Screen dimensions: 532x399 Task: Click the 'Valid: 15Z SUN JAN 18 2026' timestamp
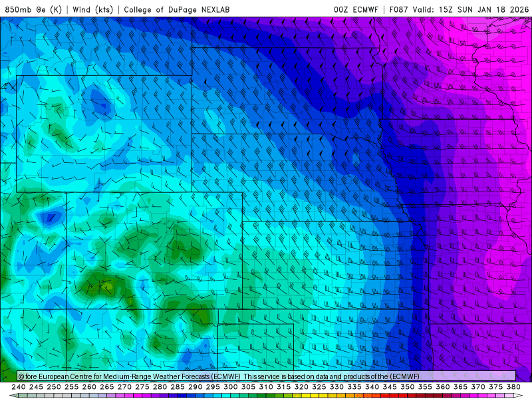click(471, 9)
